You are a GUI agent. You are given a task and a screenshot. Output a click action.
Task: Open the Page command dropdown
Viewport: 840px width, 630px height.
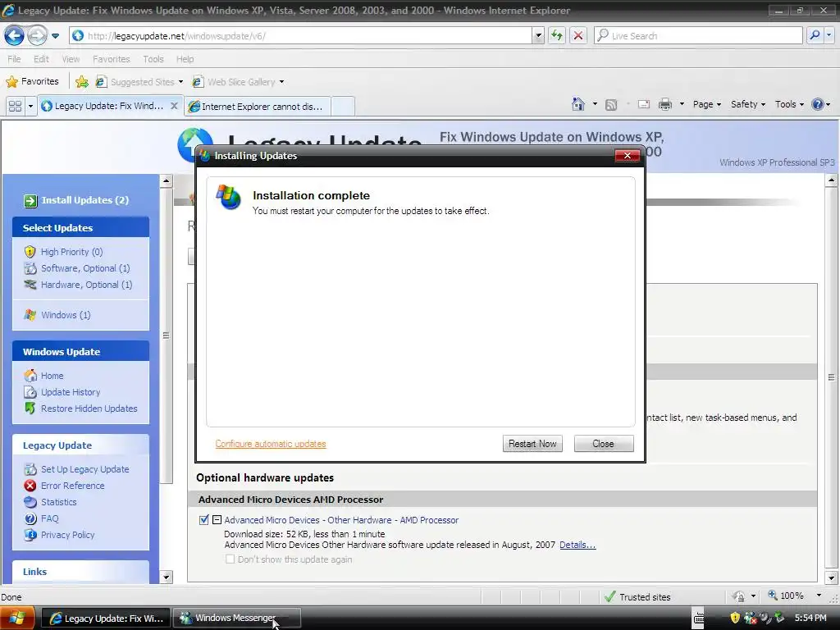click(x=707, y=104)
